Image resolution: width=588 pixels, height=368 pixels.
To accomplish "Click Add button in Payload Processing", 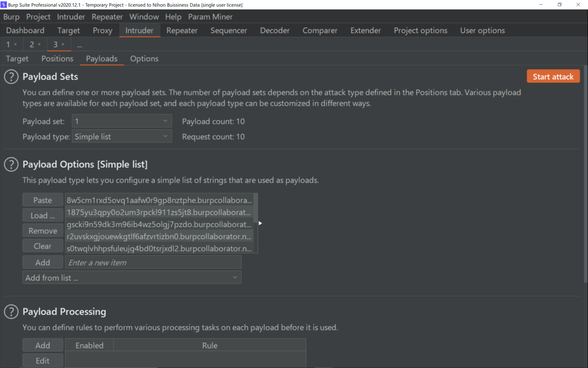I will (43, 345).
